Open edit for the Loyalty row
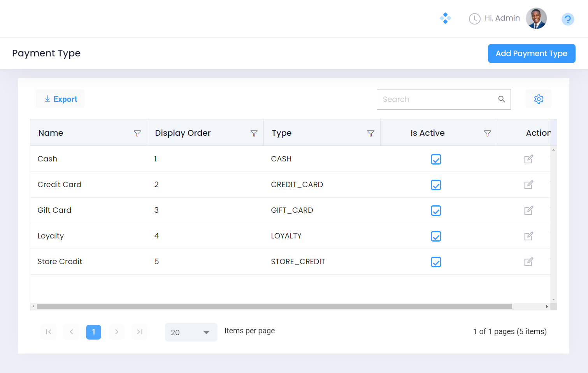588x373 pixels. click(528, 236)
